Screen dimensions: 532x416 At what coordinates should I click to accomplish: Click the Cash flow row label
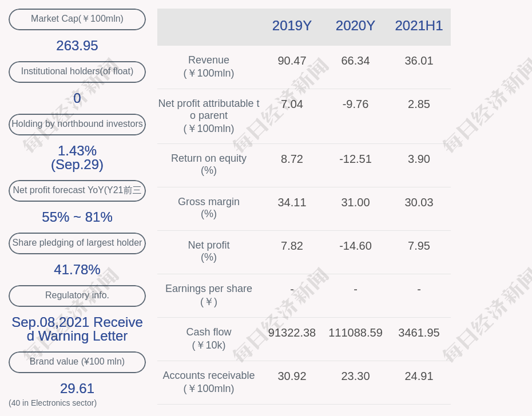[x=209, y=338]
